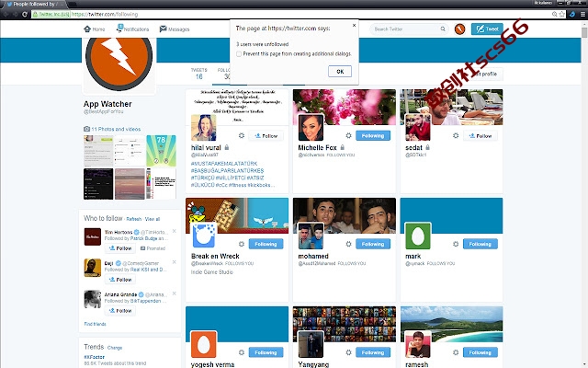Toggle Following button for Michelle Fox
The width and height of the screenshot is (588, 368).
click(x=373, y=135)
